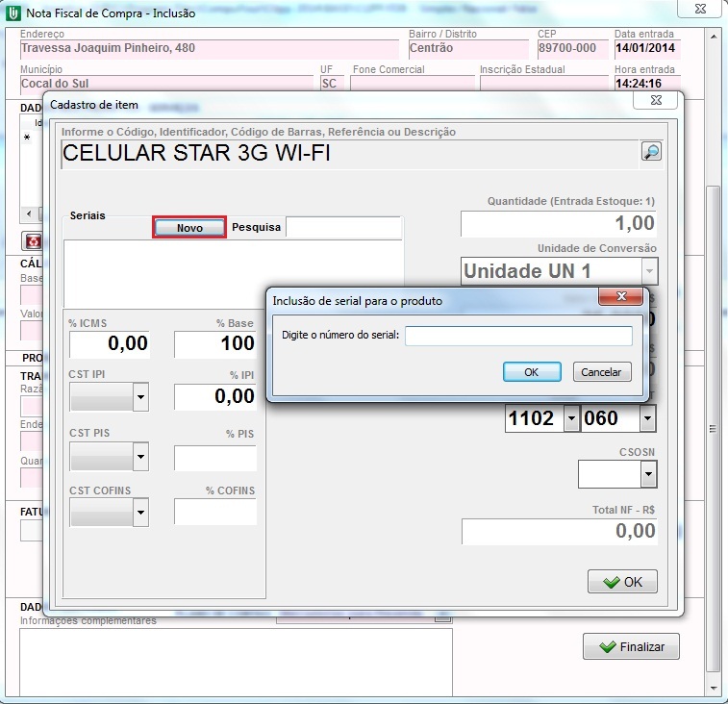Screen dimensions: 728x704
Task: Open the Unidade de Conversão dropdown
Action: coord(649,271)
